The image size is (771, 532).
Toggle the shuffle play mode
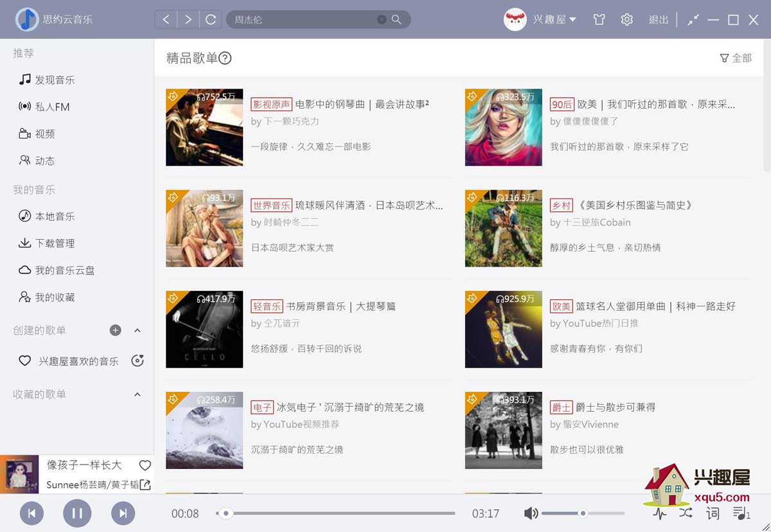click(x=686, y=513)
